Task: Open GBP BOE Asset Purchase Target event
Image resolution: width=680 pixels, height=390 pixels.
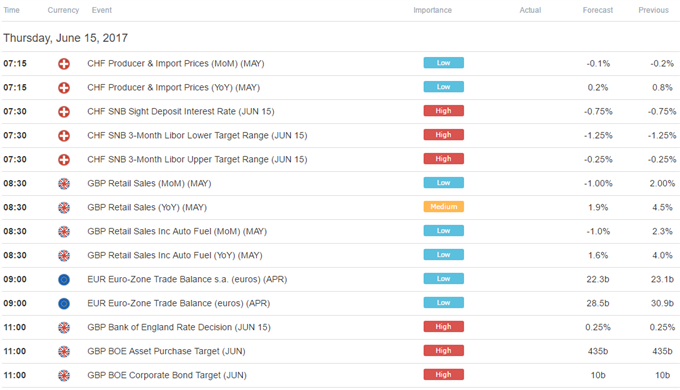Action: pyautogui.click(x=166, y=351)
